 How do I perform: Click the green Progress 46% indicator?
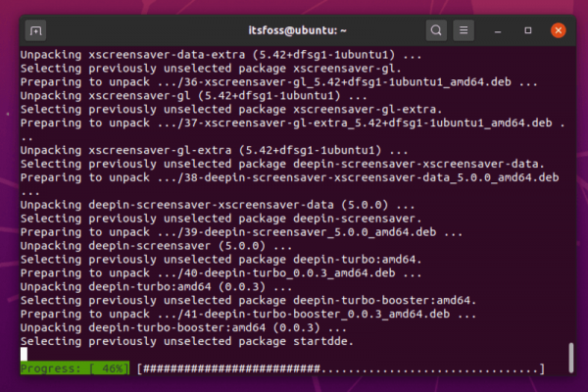click(75, 368)
